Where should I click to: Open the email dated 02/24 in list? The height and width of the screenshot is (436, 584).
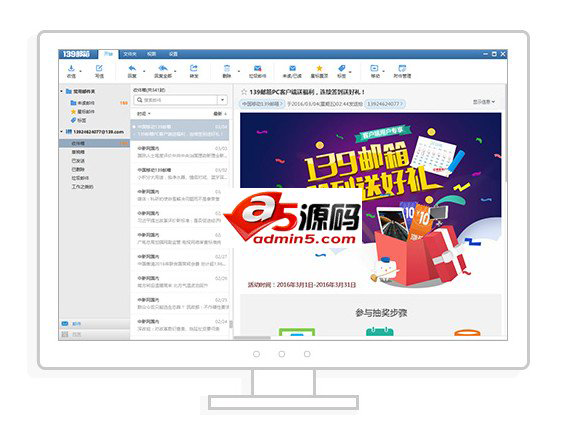[180, 325]
